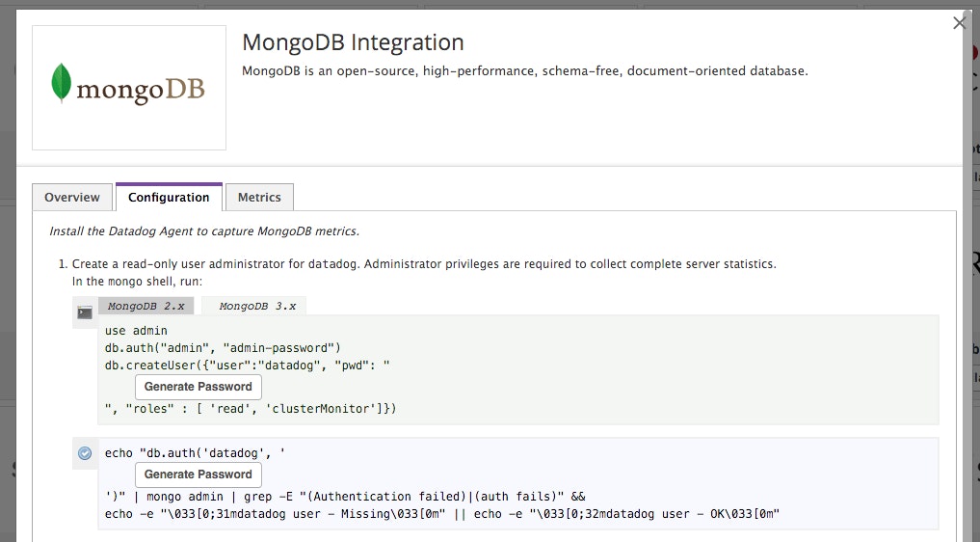Close the MongoDB Integration dialog

click(x=960, y=23)
